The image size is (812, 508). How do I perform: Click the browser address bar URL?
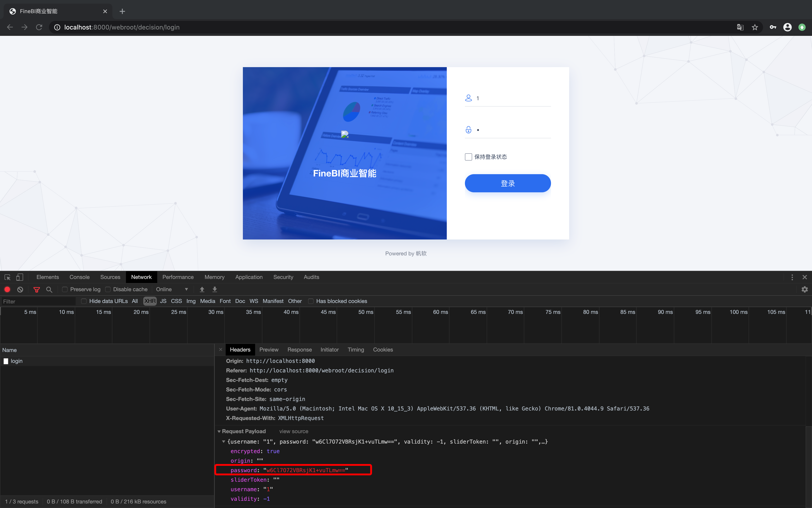coord(122,27)
